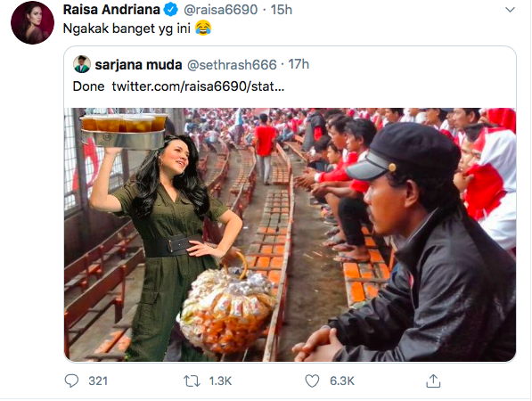532x401 pixels.
Task: Click the sarjana muda display name
Action: click(138, 64)
